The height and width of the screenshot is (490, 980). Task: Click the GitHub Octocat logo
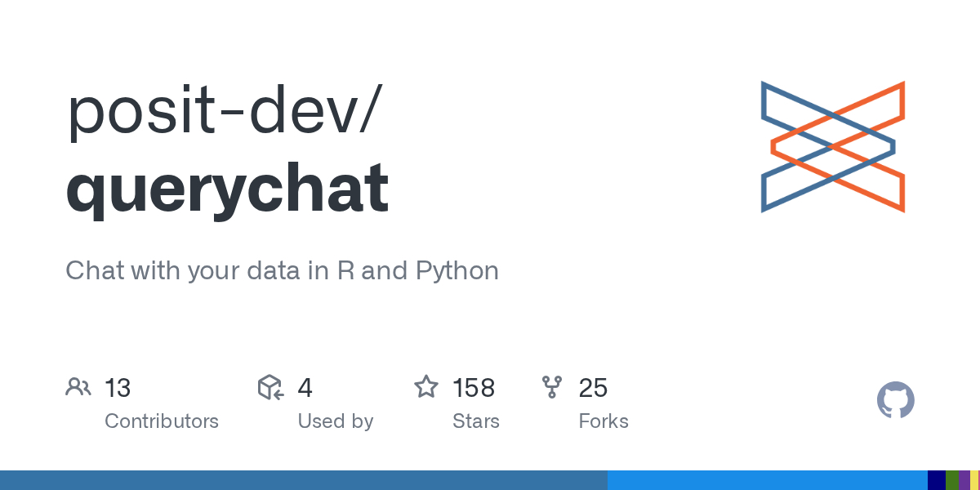tap(895, 400)
